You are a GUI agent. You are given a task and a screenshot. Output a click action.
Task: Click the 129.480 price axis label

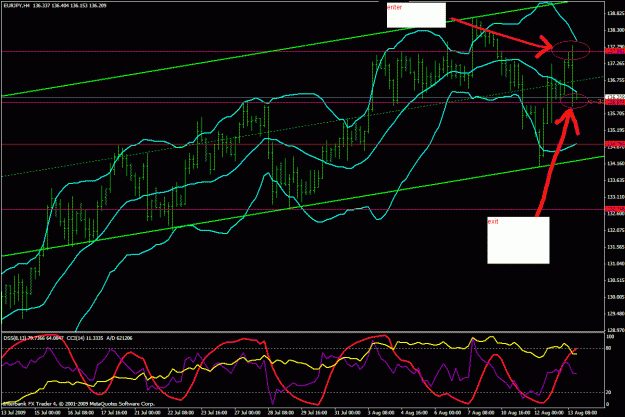click(x=615, y=314)
